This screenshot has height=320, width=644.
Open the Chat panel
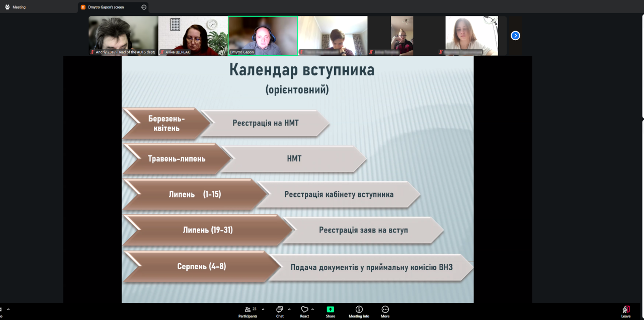280,311
